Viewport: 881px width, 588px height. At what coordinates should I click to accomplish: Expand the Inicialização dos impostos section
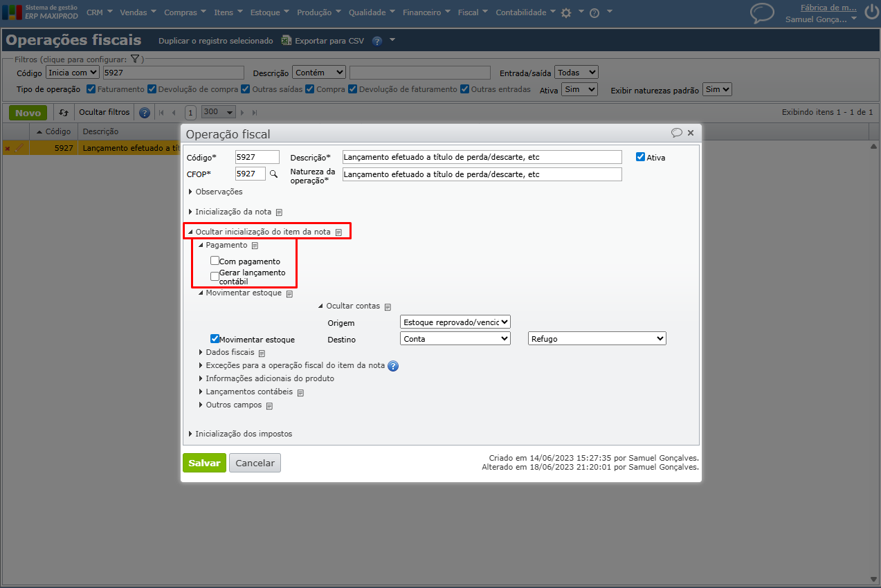[x=240, y=434]
